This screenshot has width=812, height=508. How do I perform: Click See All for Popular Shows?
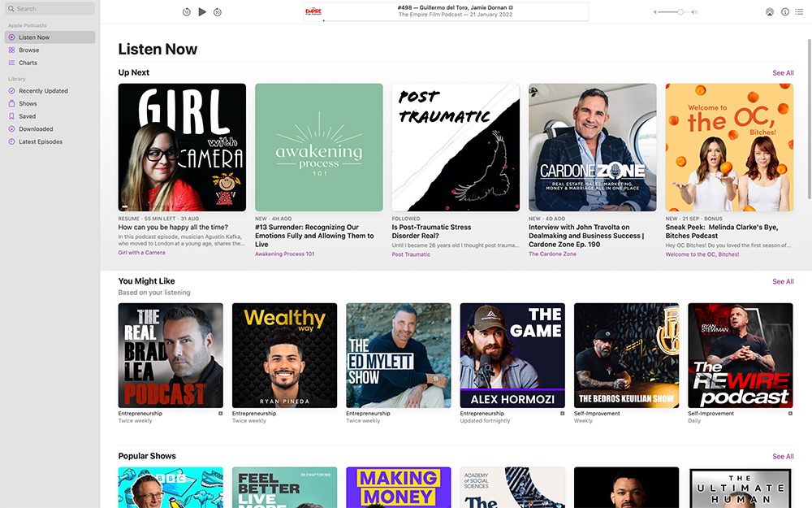pos(783,457)
